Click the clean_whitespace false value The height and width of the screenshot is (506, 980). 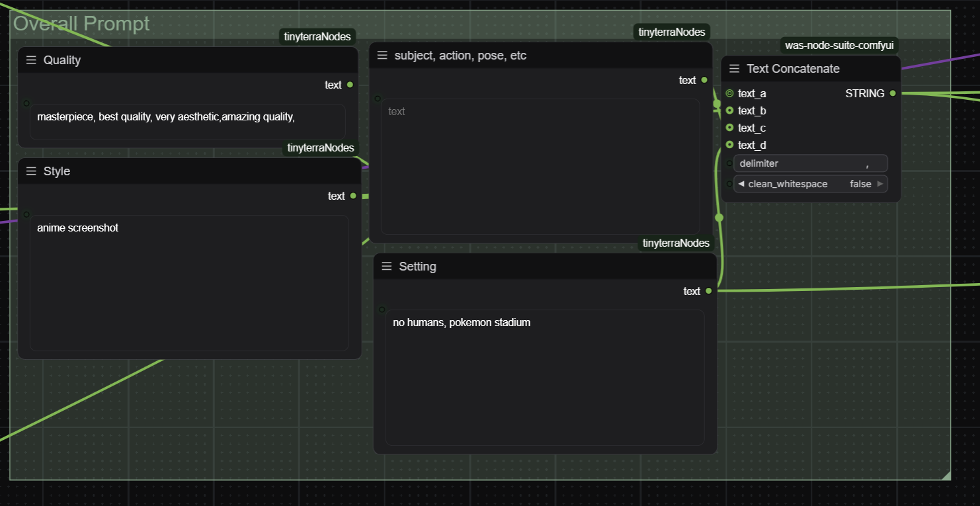click(x=860, y=184)
